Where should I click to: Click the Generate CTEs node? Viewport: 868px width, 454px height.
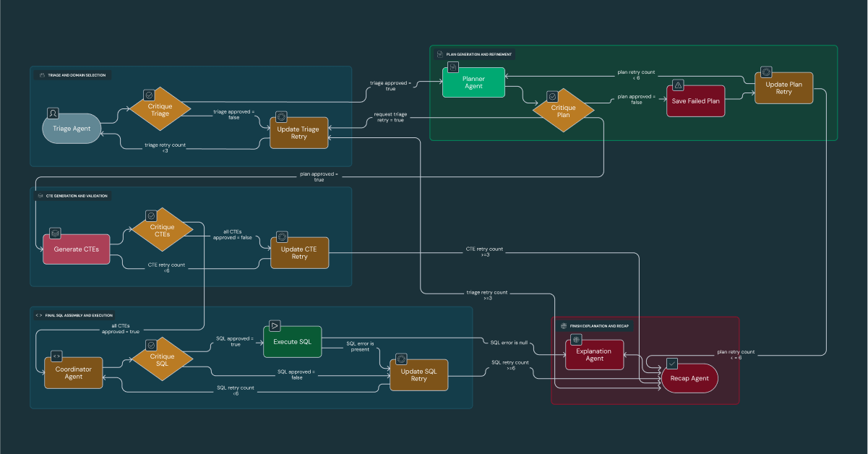76,249
